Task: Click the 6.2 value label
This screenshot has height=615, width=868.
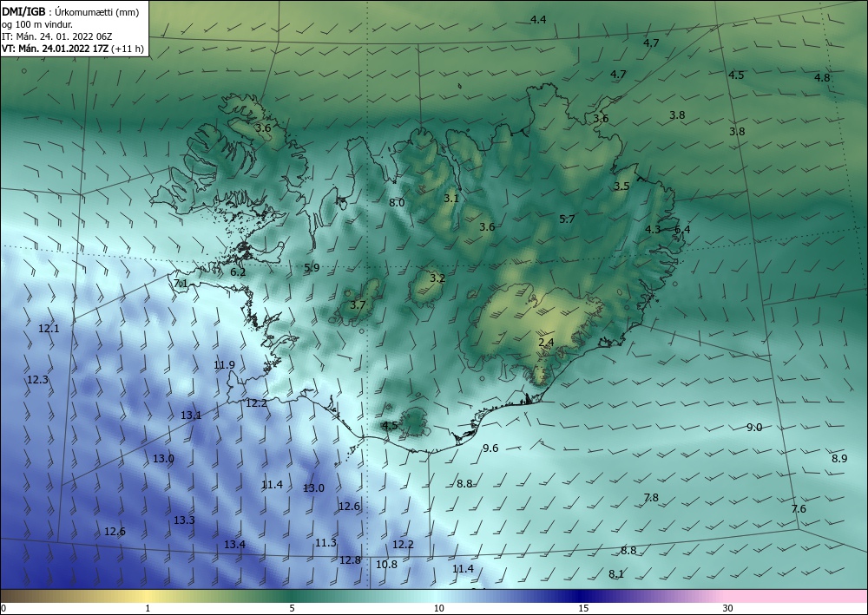Action: pyautogui.click(x=238, y=272)
